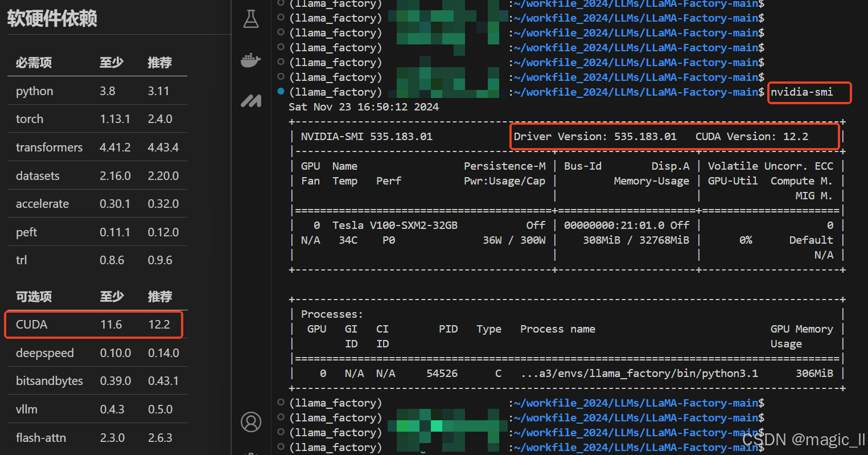Click deepspeed version 0.10.0
868x455 pixels.
point(116,353)
